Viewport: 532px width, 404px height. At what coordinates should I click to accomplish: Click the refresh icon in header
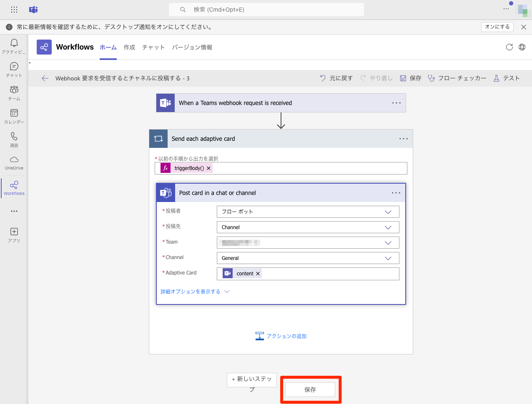[x=509, y=47]
